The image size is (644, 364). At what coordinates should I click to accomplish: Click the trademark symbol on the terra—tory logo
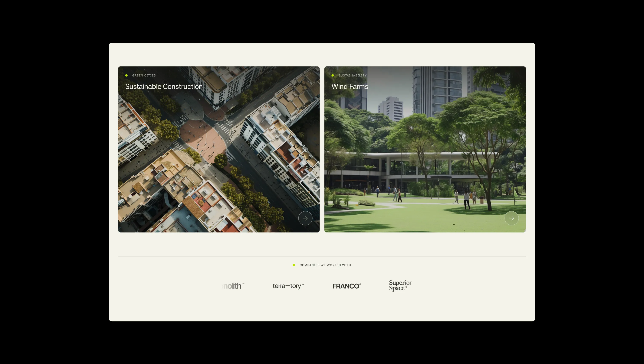point(303,284)
